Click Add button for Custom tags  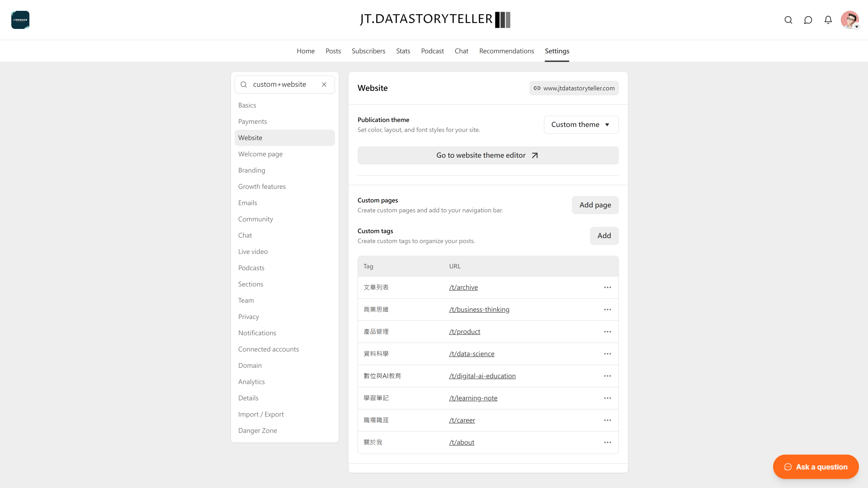(x=604, y=236)
